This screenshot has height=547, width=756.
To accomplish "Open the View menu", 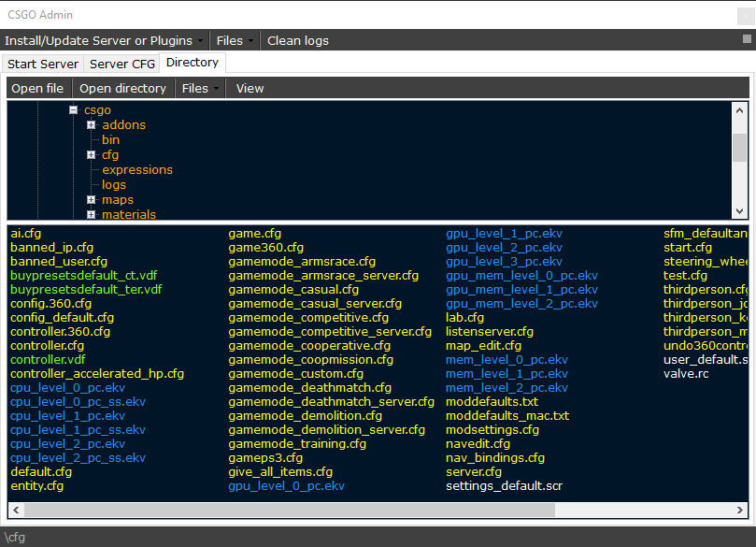I will 250,88.
